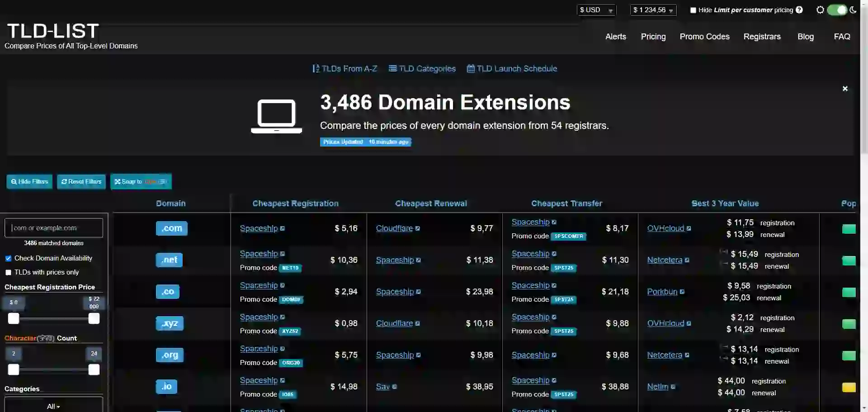Sort by Domain column header
The width and height of the screenshot is (868, 412).
[170, 204]
